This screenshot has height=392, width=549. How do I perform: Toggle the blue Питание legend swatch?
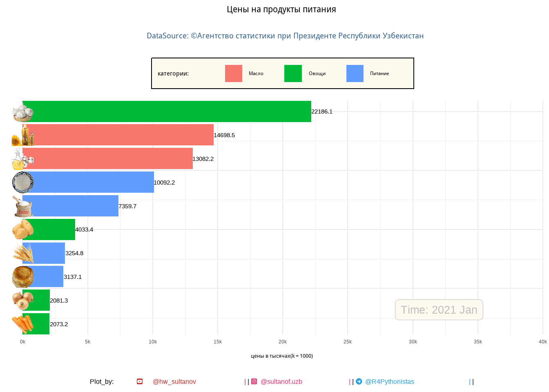(x=355, y=73)
